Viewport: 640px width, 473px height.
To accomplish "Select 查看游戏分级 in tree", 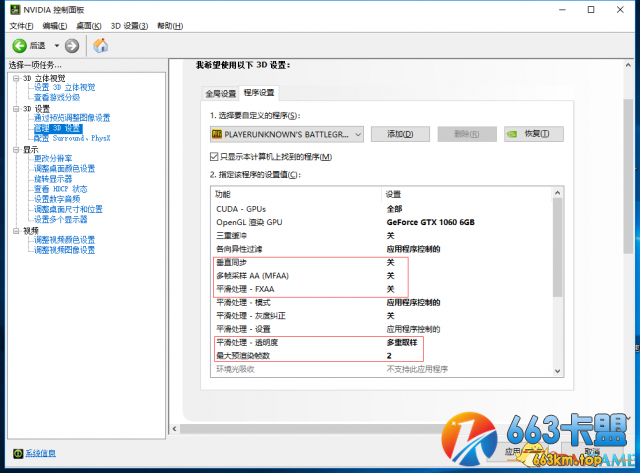I will tap(57, 98).
